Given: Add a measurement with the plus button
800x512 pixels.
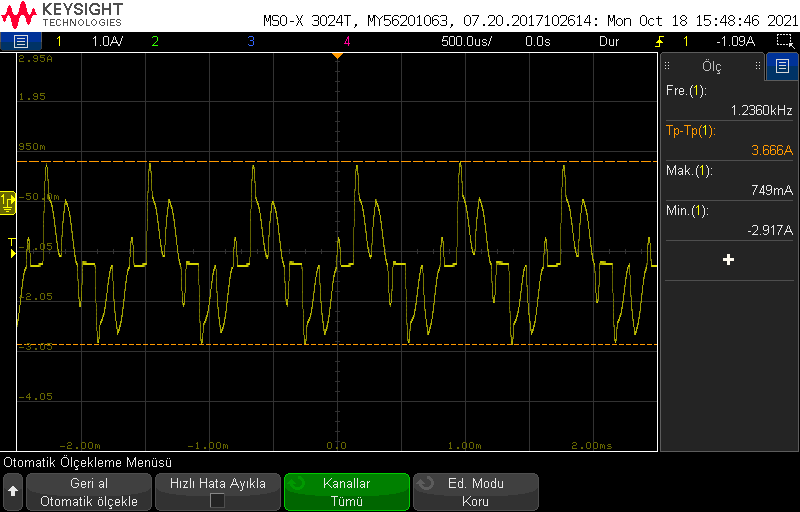Looking at the screenshot, I should click(x=729, y=260).
